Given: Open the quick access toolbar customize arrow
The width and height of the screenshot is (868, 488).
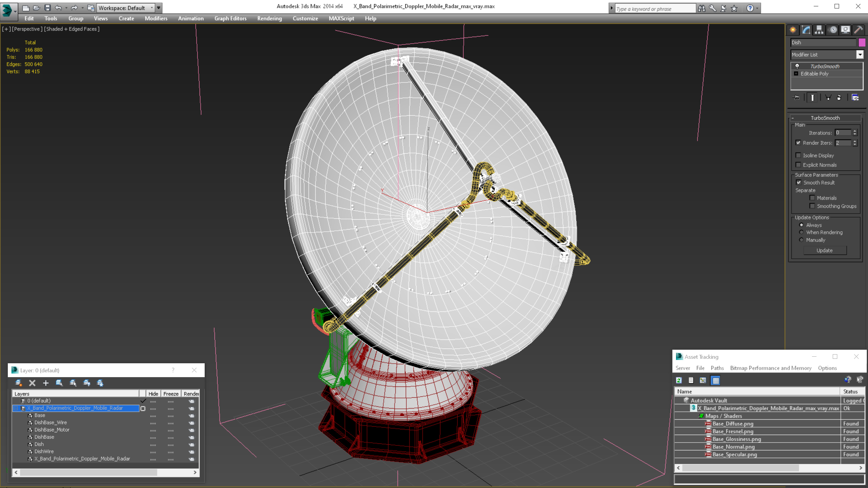Looking at the screenshot, I should (159, 8).
